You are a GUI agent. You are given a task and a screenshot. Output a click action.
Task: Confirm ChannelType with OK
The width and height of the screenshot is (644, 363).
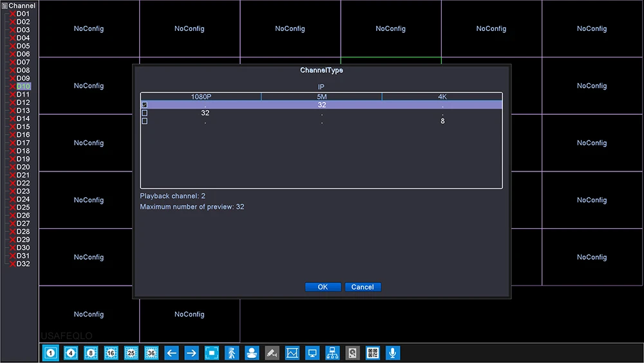[x=323, y=287]
